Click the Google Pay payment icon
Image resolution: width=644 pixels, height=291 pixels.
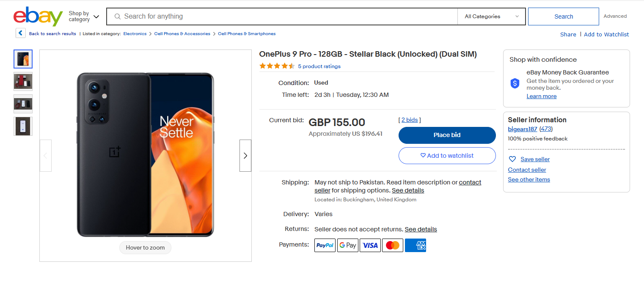coord(347,245)
